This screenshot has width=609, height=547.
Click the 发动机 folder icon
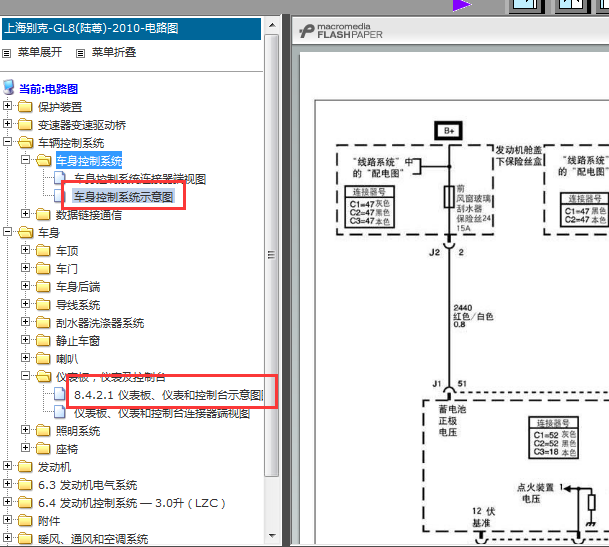click(25, 466)
